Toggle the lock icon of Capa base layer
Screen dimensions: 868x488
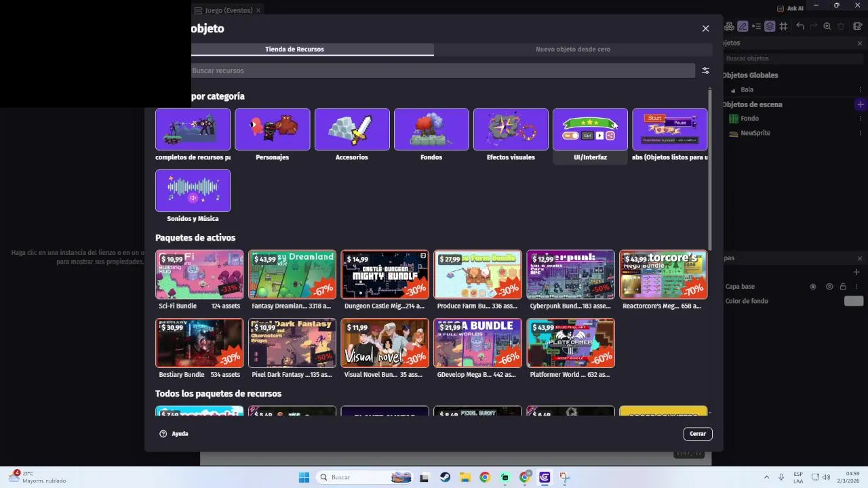point(843,287)
